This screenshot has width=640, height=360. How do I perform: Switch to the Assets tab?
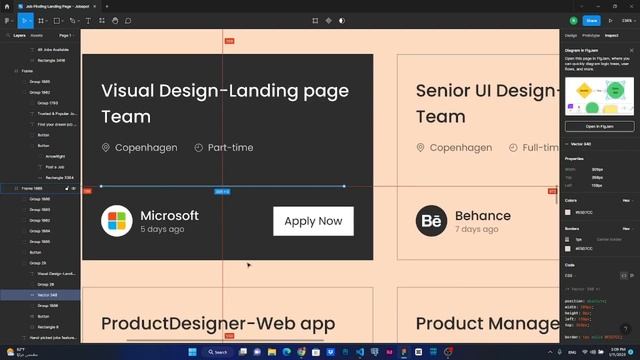pos(36,36)
